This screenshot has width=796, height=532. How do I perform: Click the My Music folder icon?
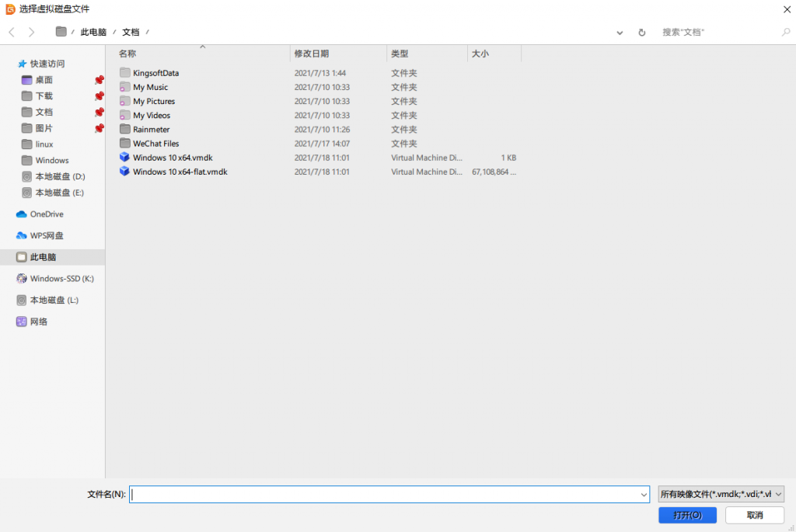click(x=125, y=87)
